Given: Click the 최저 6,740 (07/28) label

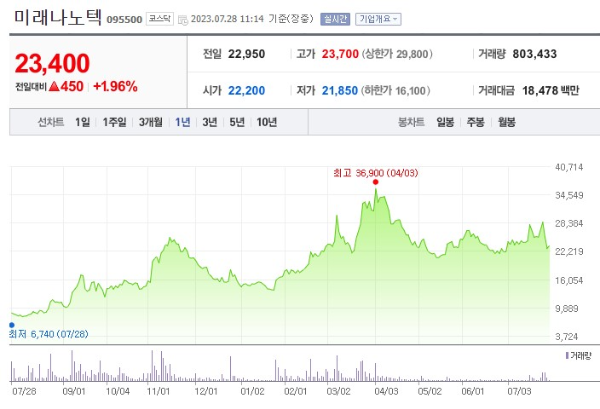Looking at the screenshot, I should (49, 334).
